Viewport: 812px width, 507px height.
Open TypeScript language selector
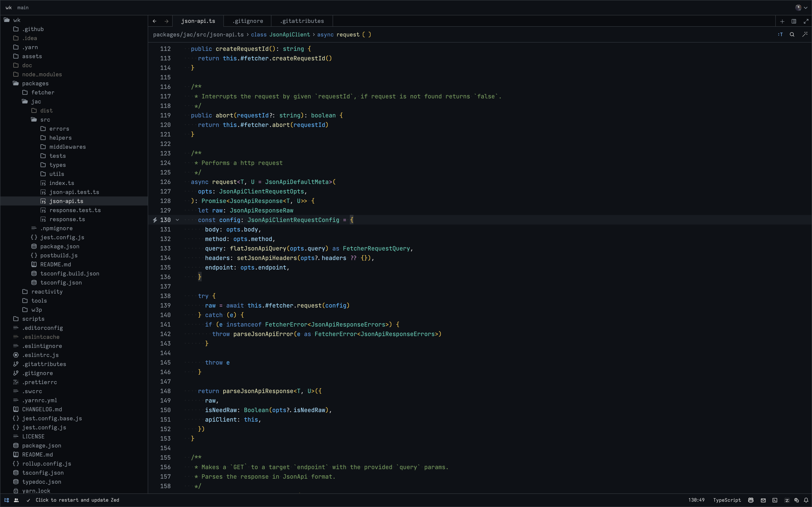[x=727, y=500]
